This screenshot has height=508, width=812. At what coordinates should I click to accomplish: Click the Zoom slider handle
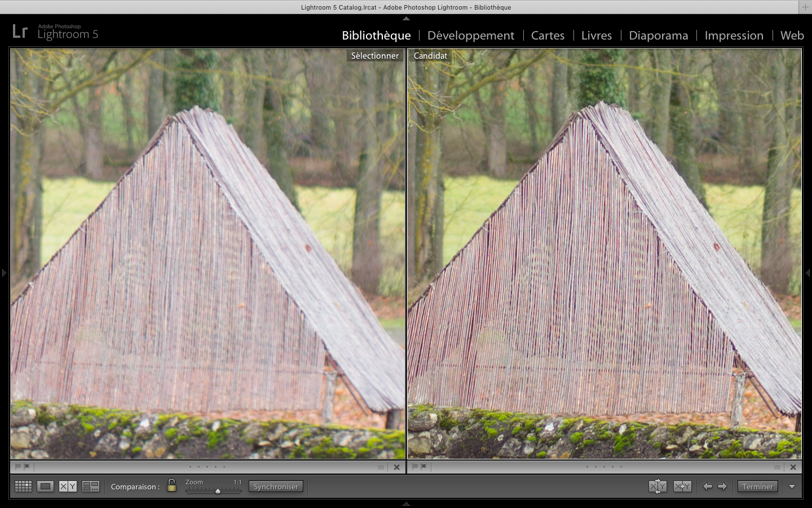(218, 491)
